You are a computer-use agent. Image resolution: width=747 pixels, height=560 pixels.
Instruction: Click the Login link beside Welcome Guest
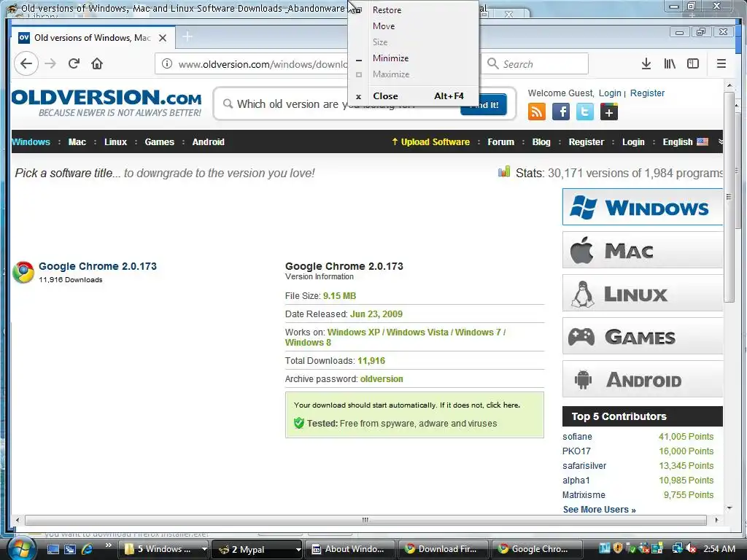click(610, 93)
